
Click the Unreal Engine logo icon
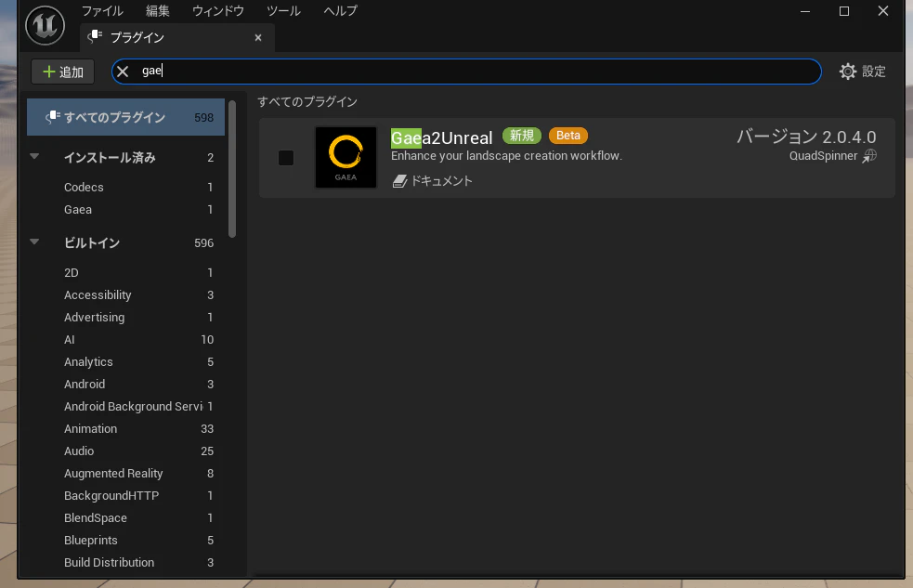45,25
